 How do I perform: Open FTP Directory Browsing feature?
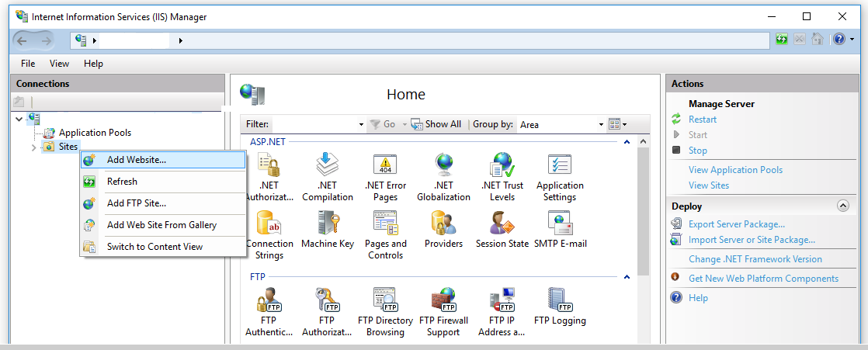click(x=385, y=312)
